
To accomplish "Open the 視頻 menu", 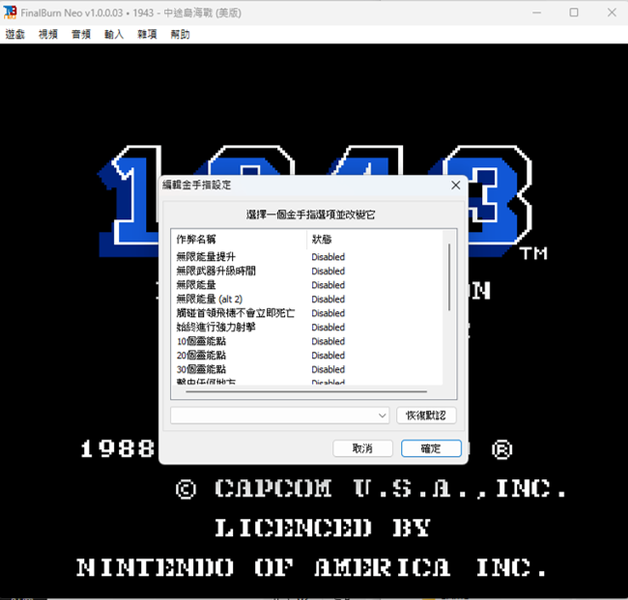I will point(48,34).
